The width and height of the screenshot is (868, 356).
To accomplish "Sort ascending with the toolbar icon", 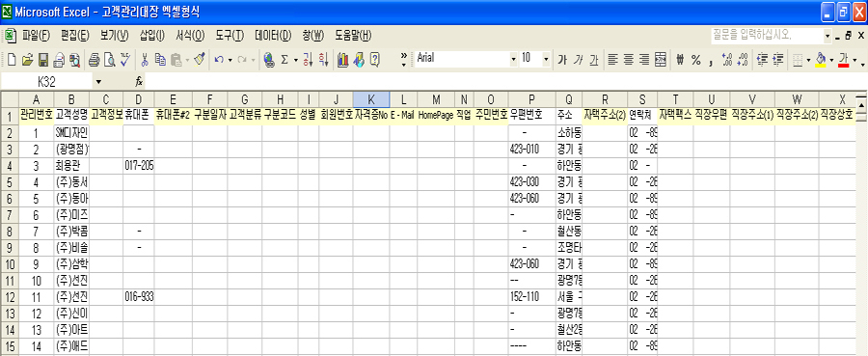I will point(308,59).
